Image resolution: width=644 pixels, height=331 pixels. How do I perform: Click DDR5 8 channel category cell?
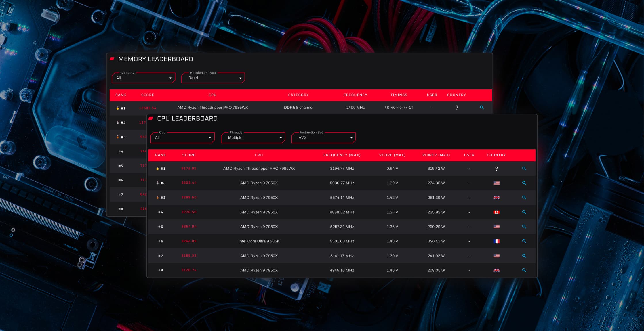[299, 108]
